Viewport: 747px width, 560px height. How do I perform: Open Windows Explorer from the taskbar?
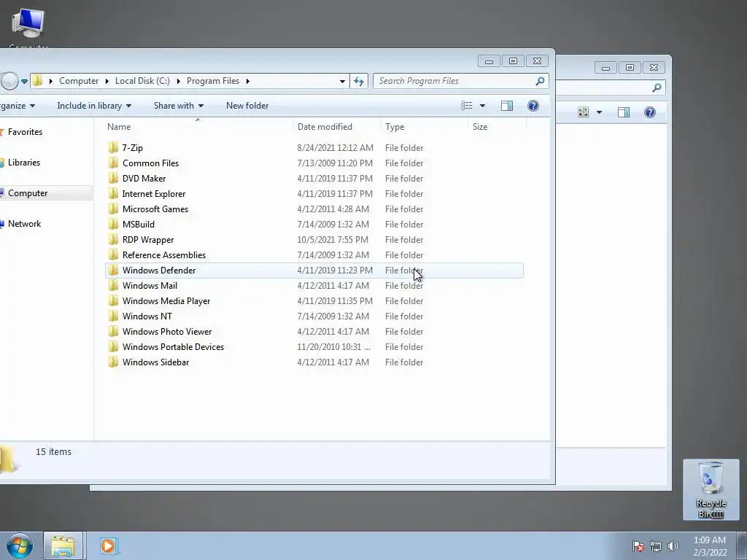(x=63, y=545)
